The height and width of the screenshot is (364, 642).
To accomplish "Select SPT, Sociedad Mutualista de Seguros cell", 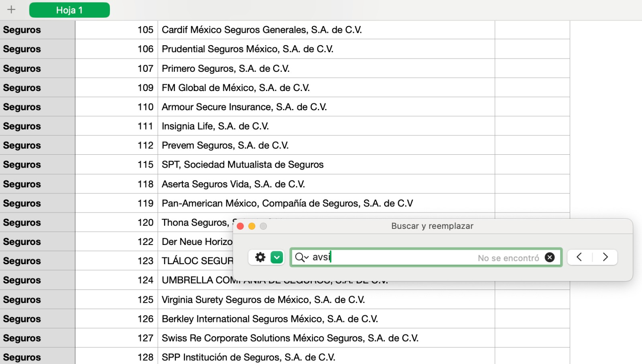I will pyautogui.click(x=326, y=165).
